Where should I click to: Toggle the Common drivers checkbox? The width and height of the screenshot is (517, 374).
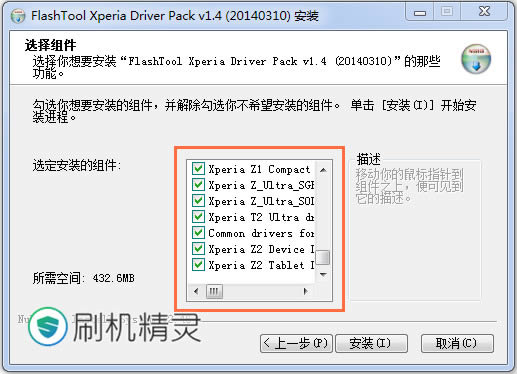pyautogui.click(x=198, y=233)
